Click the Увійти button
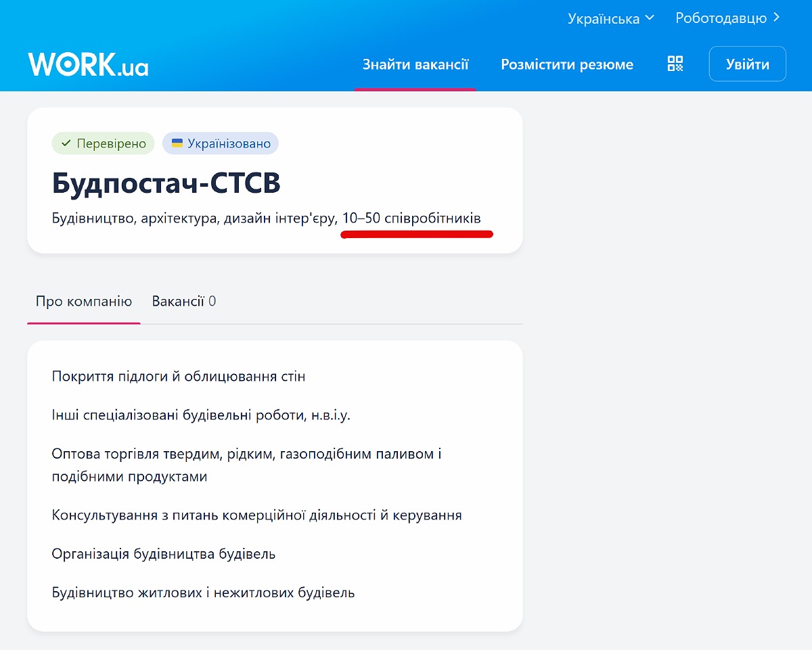The height and width of the screenshot is (650, 812). [747, 64]
